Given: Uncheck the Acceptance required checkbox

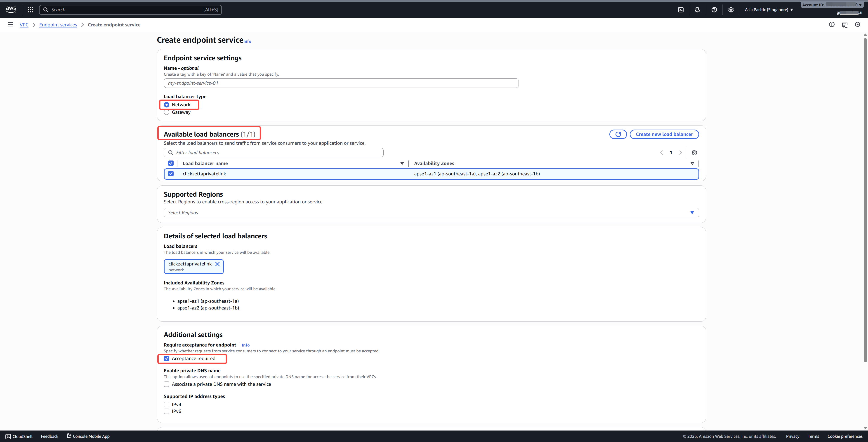Looking at the screenshot, I should (166, 358).
